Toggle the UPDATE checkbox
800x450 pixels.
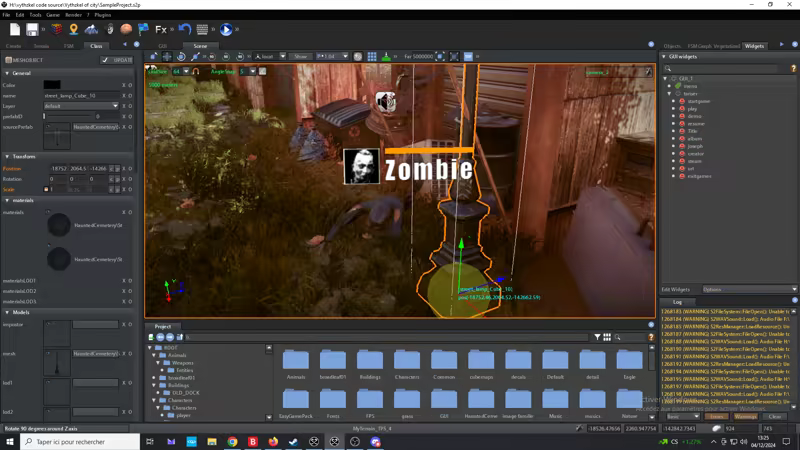click(106, 60)
